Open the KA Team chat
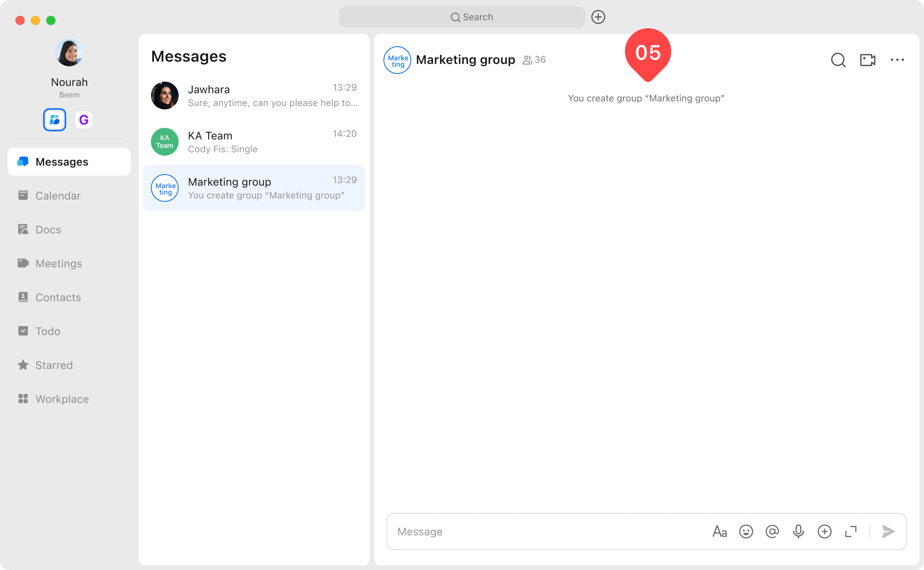The height and width of the screenshot is (570, 924). [254, 142]
